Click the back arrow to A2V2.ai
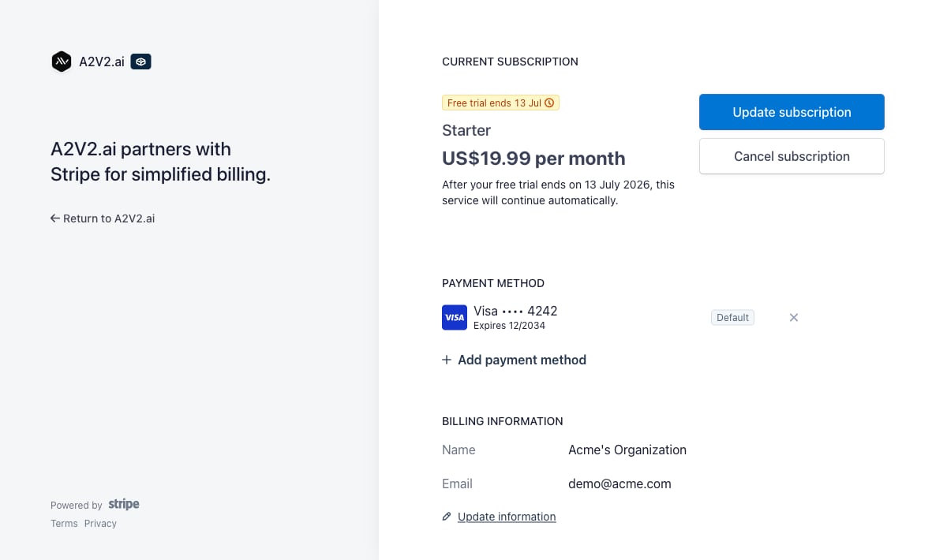The width and height of the screenshot is (947, 560). (x=55, y=218)
